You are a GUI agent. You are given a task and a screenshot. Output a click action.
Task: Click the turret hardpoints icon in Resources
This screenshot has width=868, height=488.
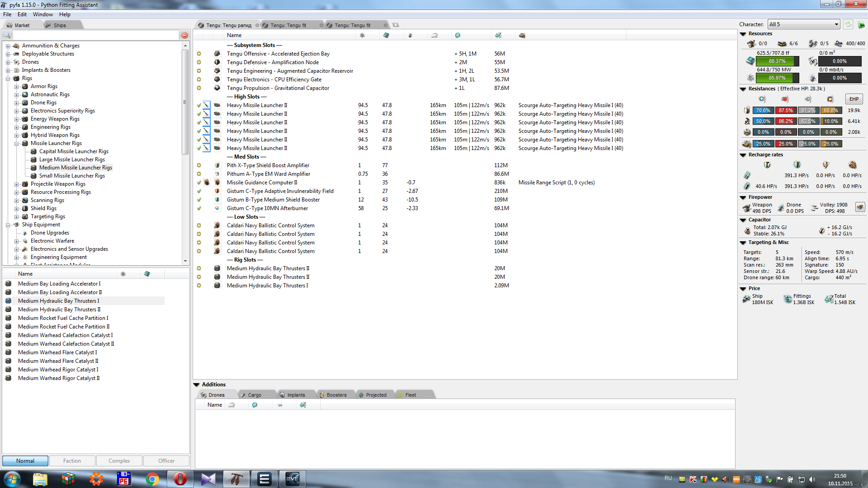tap(751, 43)
